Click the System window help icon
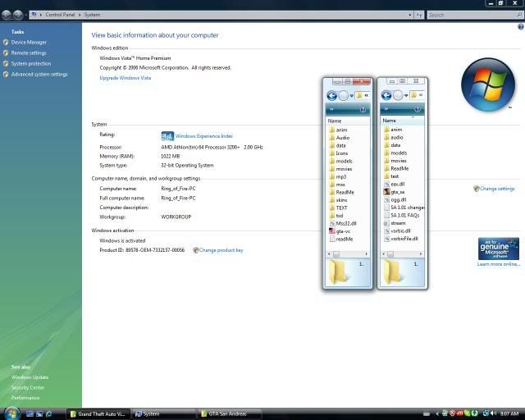The image size is (525, 420). [x=521, y=27]
